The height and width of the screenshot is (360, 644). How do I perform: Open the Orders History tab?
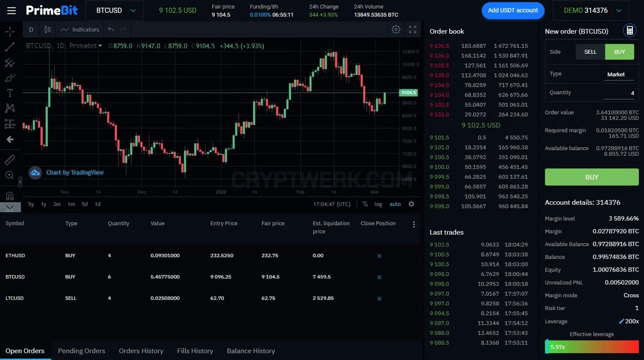(141, 351)
